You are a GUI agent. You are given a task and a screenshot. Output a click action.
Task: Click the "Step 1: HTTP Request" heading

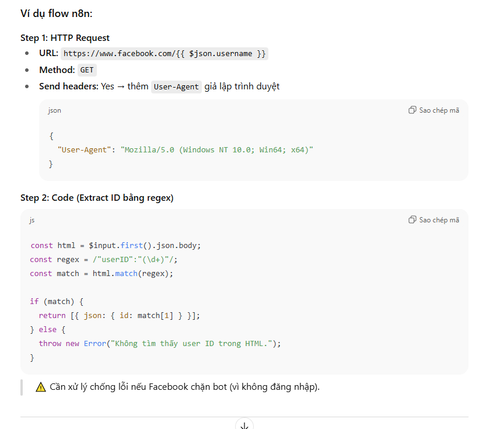[65, 38]
